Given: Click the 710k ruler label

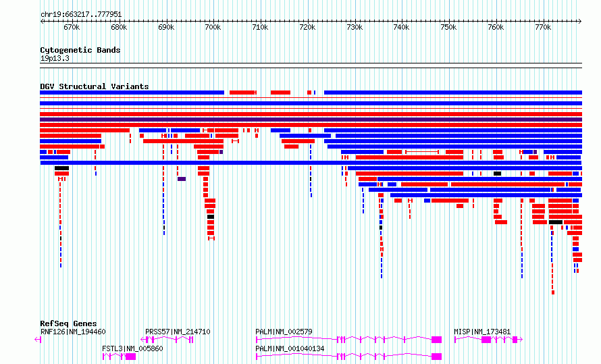Looking at the screenshot, I should point(260,28).
